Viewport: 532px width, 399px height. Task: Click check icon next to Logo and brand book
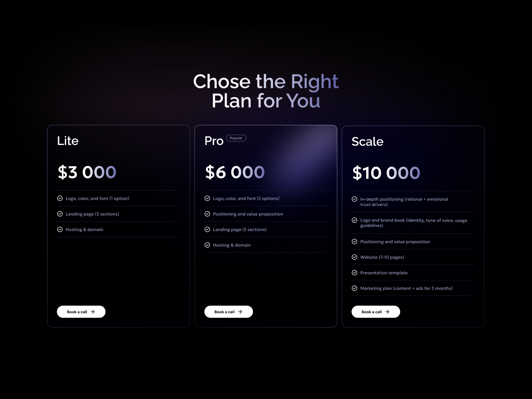coord(354,220)
